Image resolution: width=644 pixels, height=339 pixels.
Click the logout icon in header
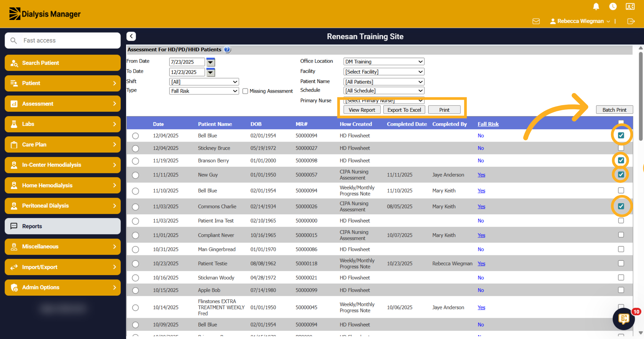[631, 21]
